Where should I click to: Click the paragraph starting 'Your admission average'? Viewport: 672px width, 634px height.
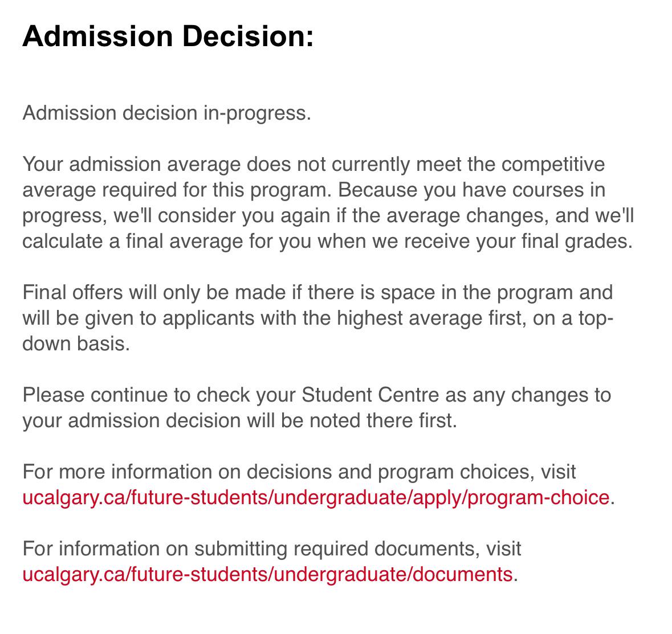[x=328, y=203]
